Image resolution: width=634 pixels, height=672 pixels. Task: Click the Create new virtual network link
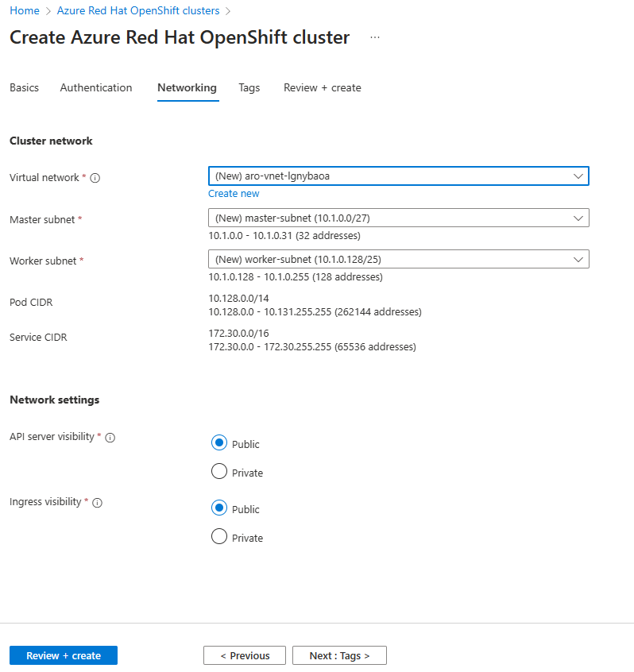click(x=234, y=194)
